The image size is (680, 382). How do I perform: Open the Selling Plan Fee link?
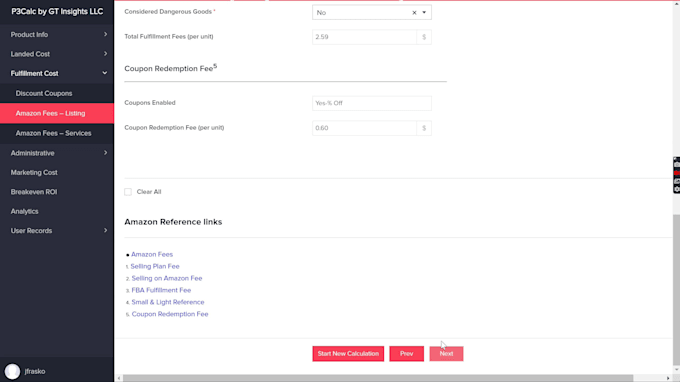[155, 266]
